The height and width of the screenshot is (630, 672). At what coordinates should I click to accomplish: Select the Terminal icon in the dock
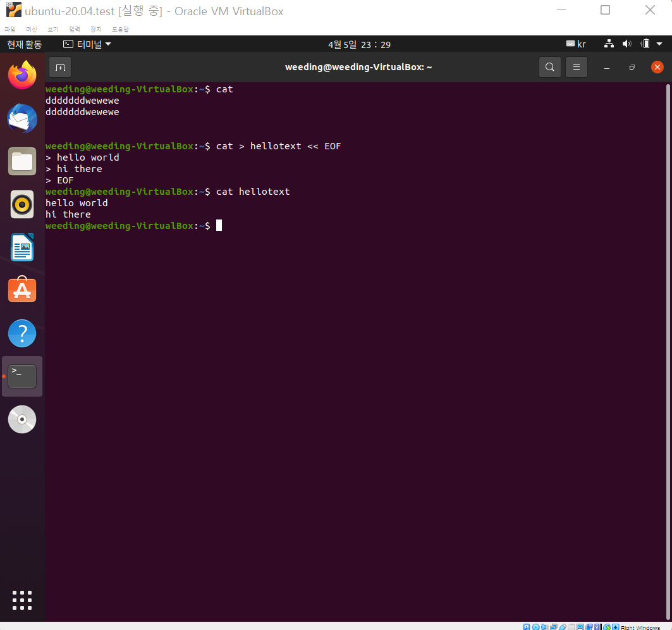pyautogui.click(x=22, y=376)
